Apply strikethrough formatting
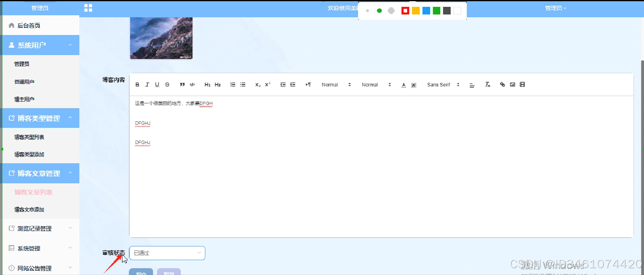 (167, 85)
